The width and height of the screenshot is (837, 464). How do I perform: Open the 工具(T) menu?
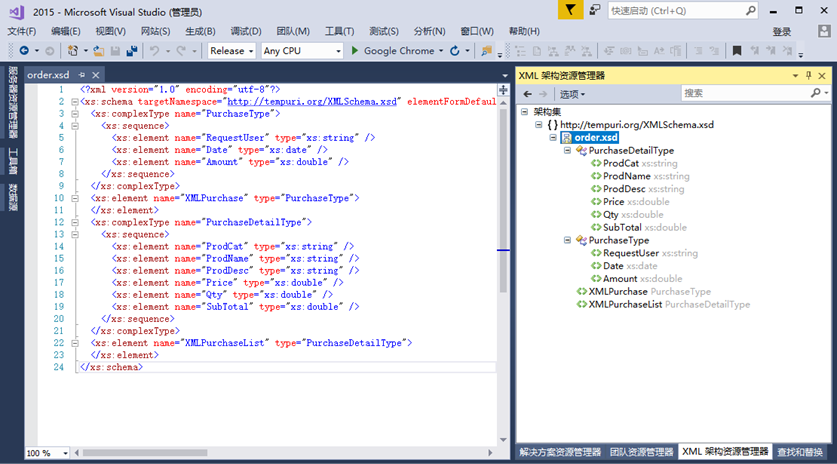tap(339, 31)
